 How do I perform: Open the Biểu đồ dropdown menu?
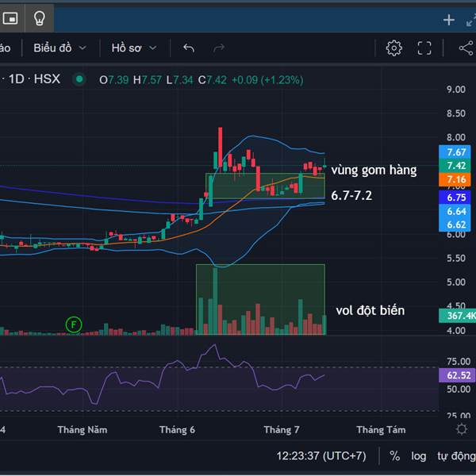(x=59, y=48)
